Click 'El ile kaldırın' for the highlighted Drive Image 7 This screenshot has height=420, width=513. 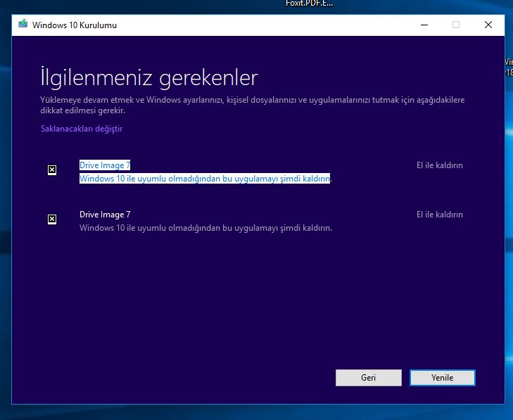coord(440,165)
